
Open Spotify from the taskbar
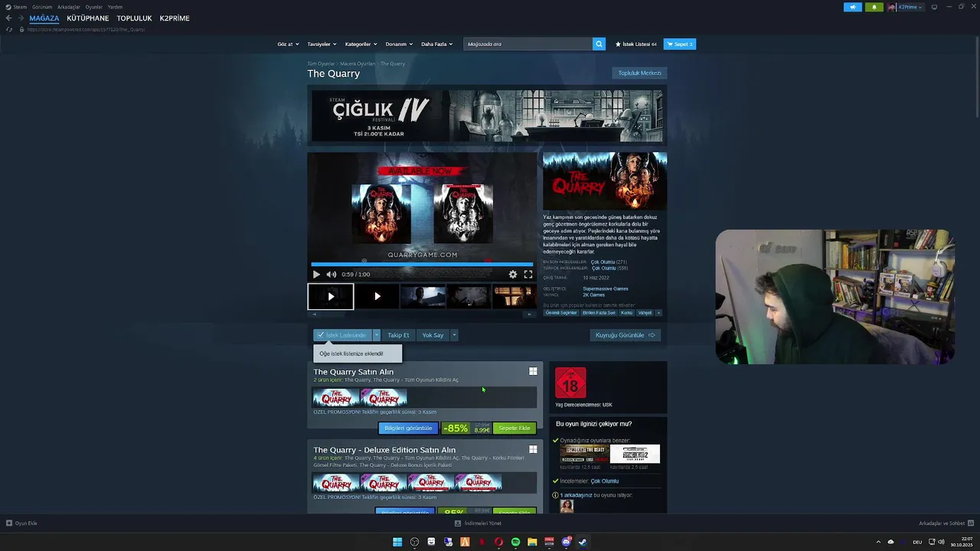click(515, 542)
